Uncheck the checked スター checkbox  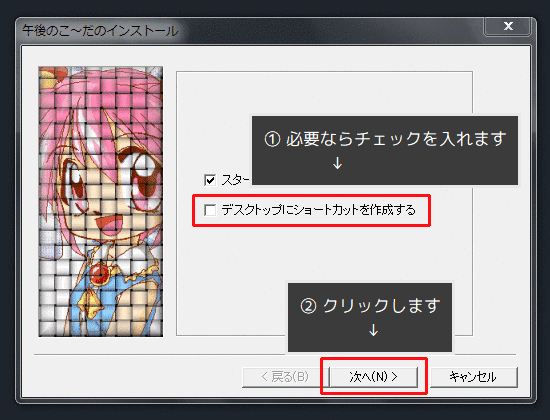pos(210,180)
